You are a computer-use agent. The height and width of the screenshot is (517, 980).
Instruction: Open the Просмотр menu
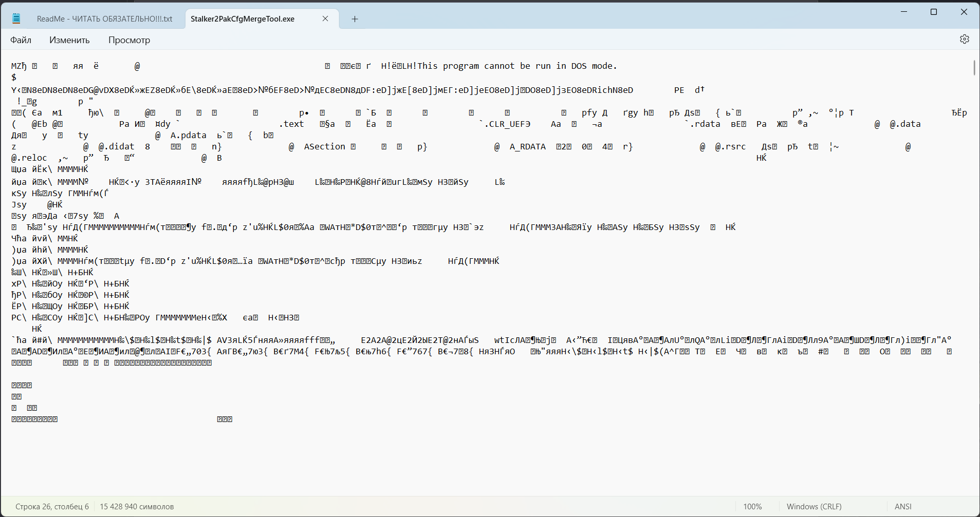click(129, 40)
